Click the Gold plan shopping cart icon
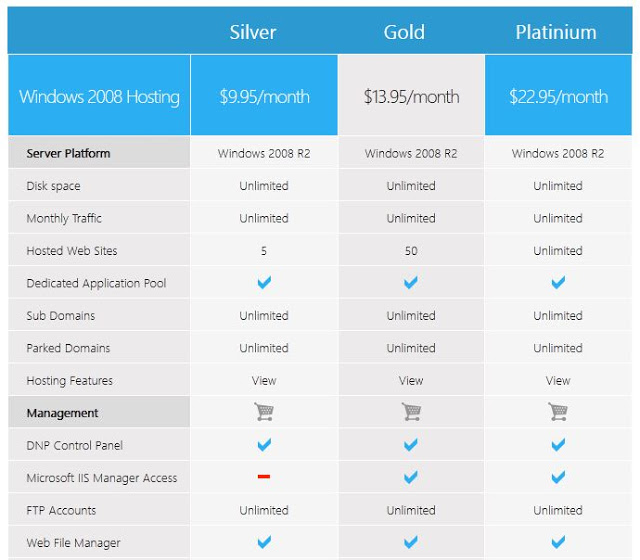 click(x=411, y=412)
